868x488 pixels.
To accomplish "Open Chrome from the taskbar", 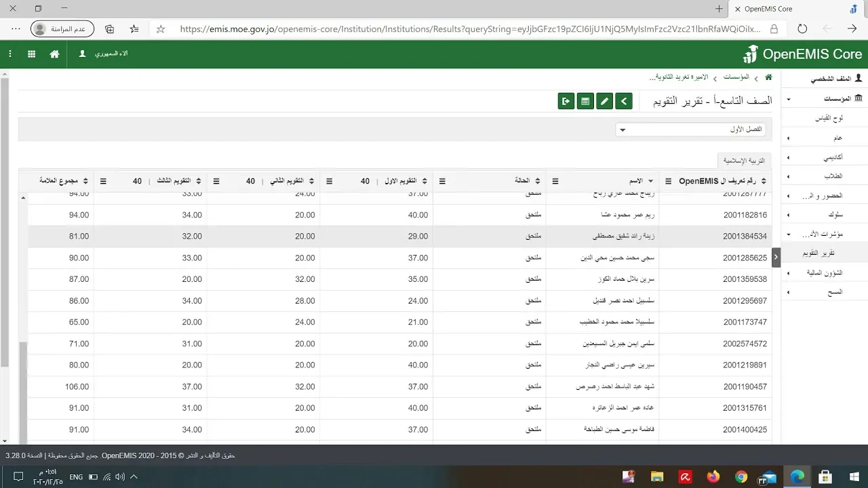I will (741, 476).
